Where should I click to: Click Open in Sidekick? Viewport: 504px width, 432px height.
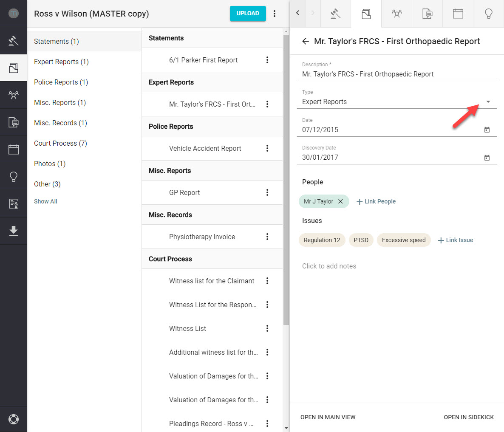(468, 417)
